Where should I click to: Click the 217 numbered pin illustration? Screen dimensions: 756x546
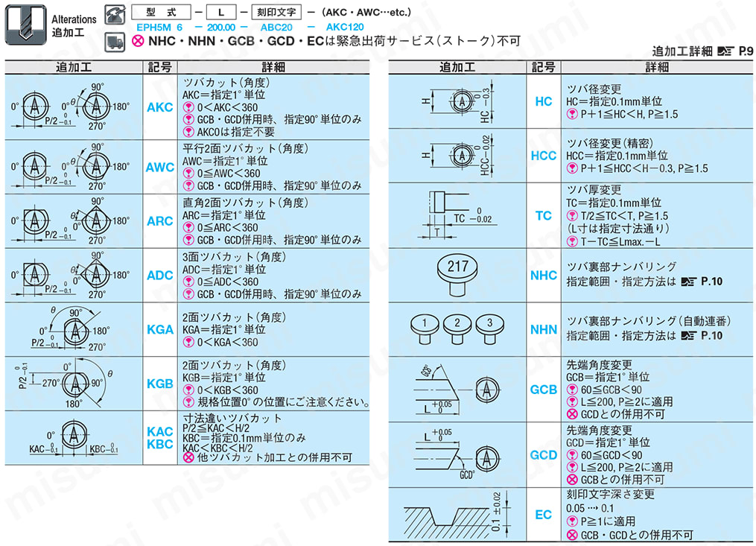tap(457, 275)
